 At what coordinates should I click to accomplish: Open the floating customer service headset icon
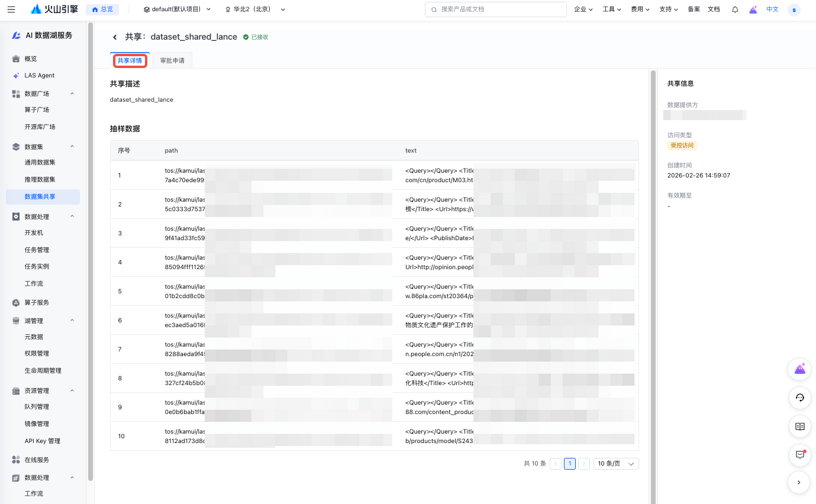point(799,398)
